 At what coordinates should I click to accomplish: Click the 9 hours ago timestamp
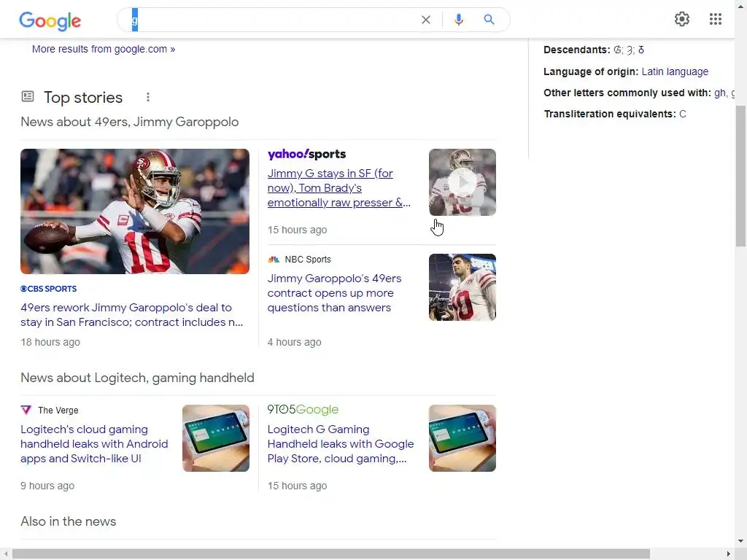coord(47,486)
